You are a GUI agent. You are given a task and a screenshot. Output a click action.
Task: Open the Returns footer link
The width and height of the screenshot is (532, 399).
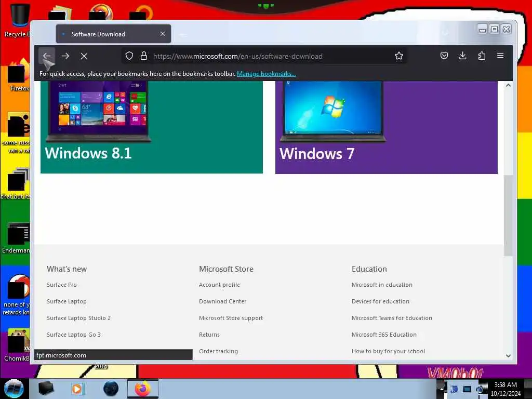pos(209,335)
